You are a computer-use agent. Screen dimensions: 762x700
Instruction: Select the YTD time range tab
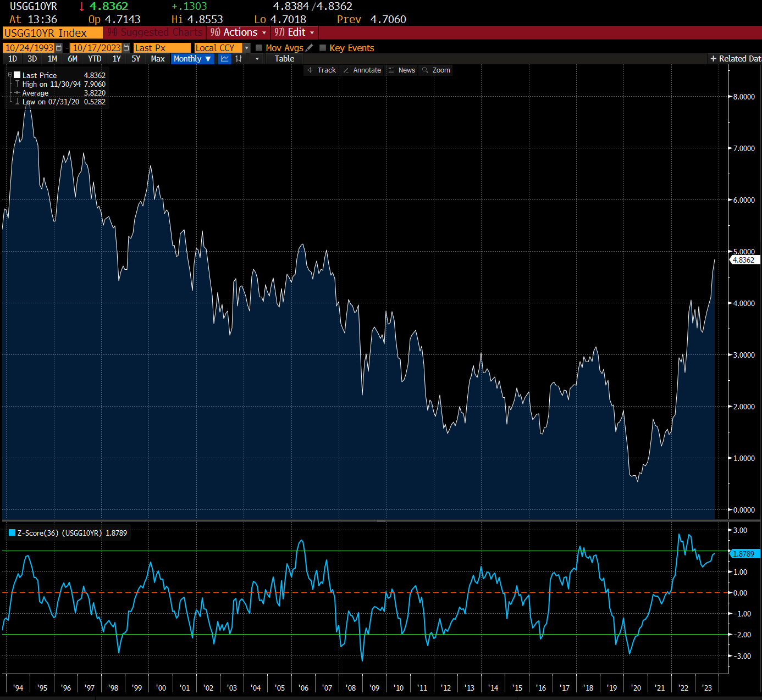tap(95, 59)
